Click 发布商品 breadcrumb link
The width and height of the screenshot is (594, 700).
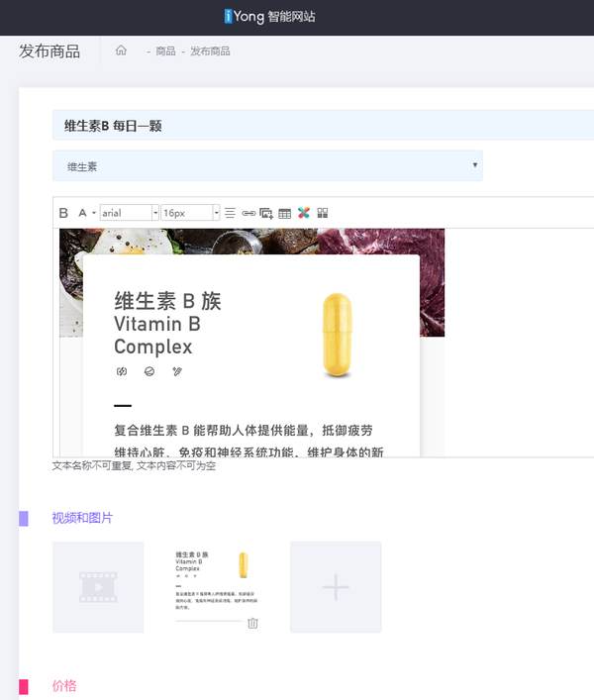[x=210, y=51]
